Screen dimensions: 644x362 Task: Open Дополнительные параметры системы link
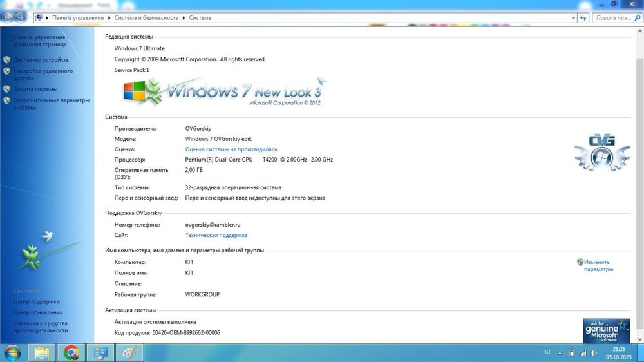(52, 104)
